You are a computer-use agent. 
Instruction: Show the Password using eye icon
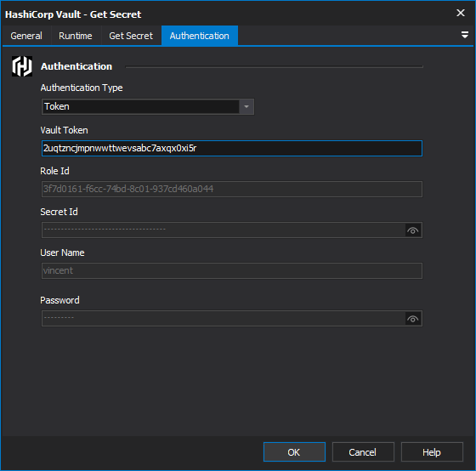tap(412, 319)
